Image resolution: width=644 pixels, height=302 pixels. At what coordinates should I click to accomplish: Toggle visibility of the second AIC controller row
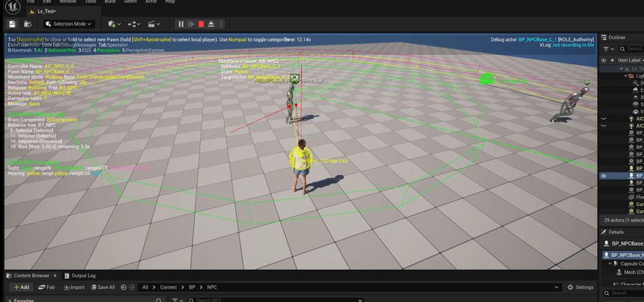pos(603,125)
